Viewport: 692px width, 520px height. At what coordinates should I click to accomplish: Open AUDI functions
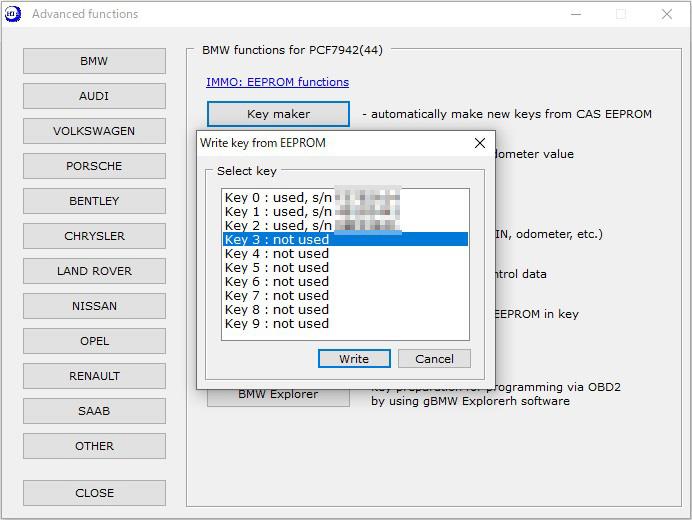pyautogui.click(x=94, y=96)
